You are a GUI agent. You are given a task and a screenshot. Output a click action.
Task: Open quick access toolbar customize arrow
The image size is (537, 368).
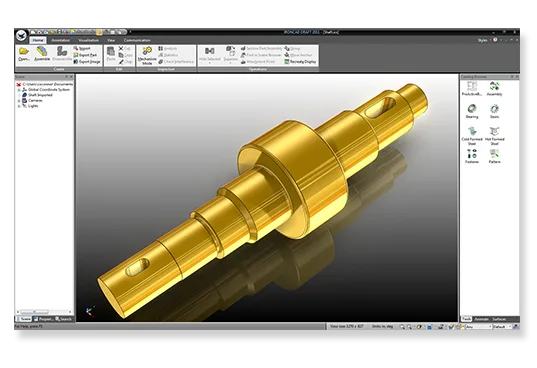tap(130, 32)
